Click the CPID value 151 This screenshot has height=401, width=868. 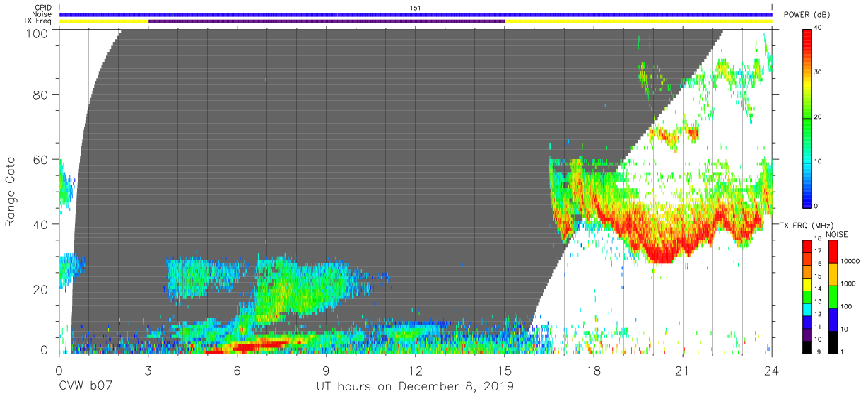[x=416, y=8]
